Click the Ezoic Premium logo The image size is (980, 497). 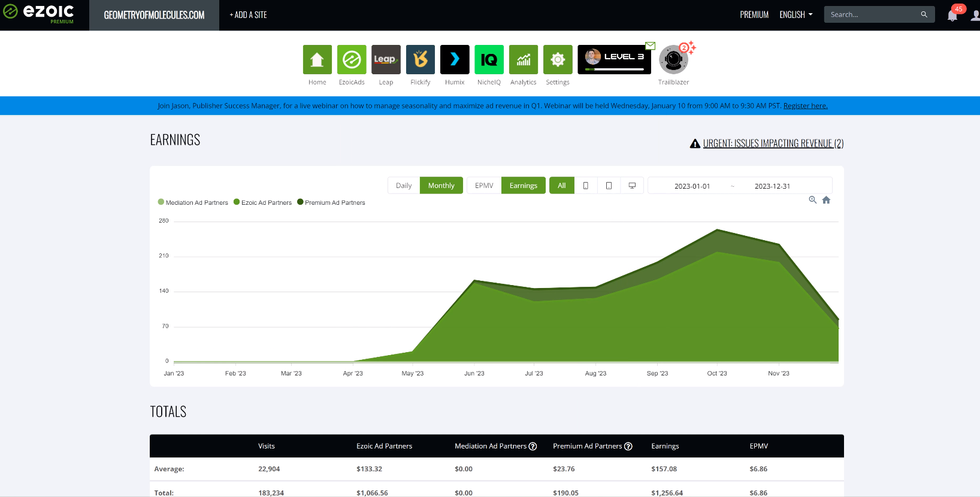39,13
